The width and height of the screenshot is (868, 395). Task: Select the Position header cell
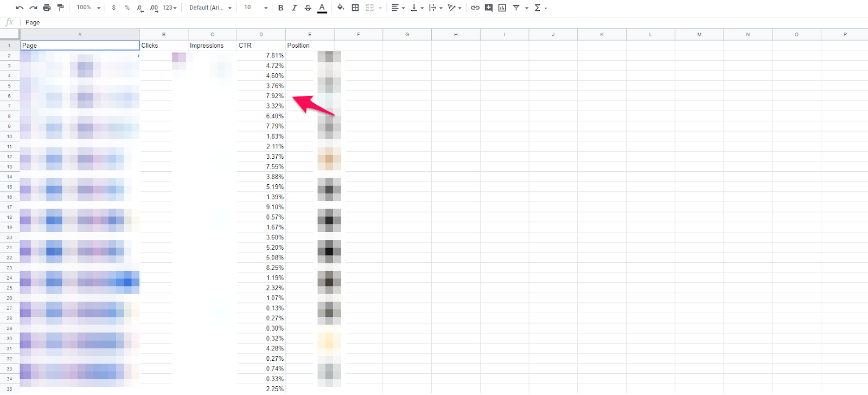tap(310, 46)
